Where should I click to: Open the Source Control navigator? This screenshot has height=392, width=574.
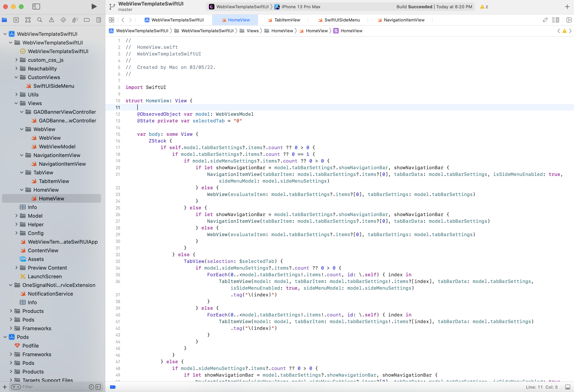click(x=16, y=20)
